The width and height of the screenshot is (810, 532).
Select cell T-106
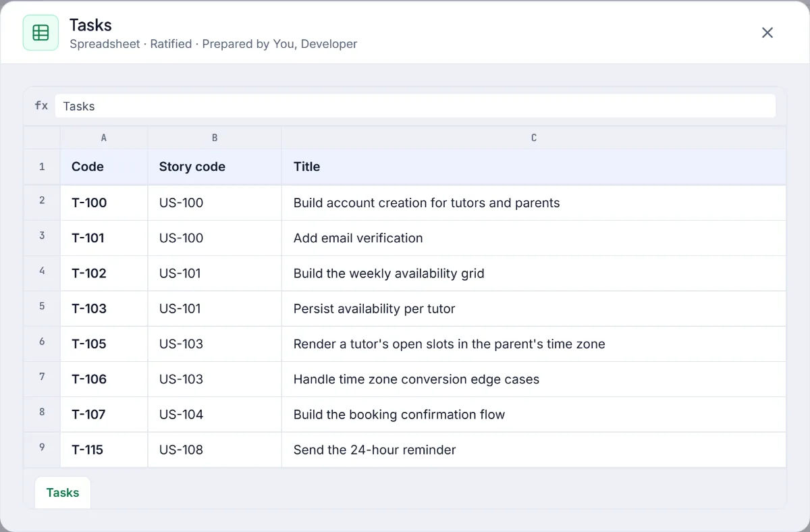coord(104,379)
